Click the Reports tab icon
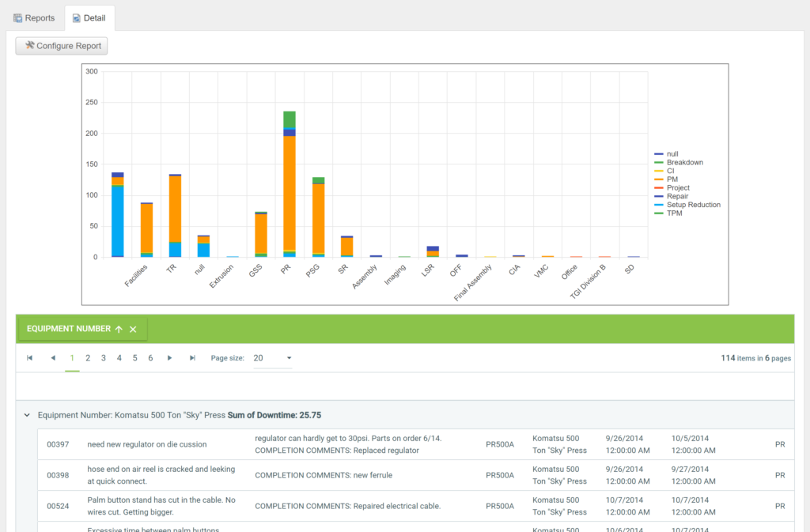 [x=18, y=18]
